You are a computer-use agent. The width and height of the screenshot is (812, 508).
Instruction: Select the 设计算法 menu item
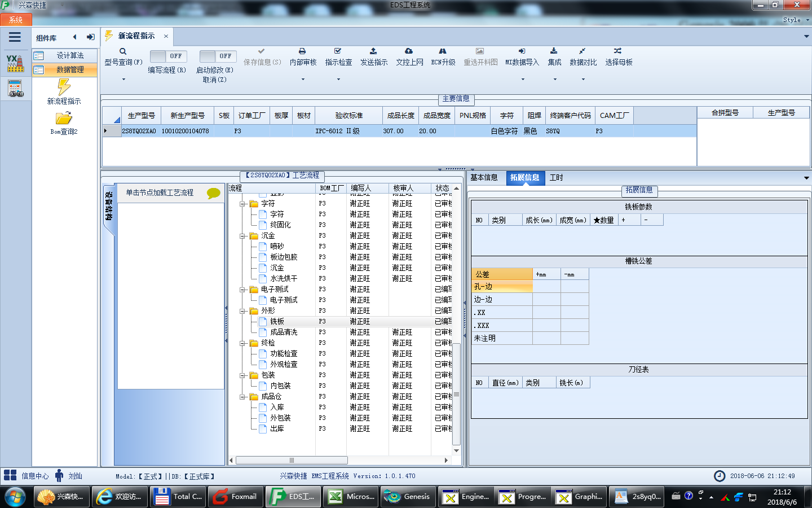(64, 55)
